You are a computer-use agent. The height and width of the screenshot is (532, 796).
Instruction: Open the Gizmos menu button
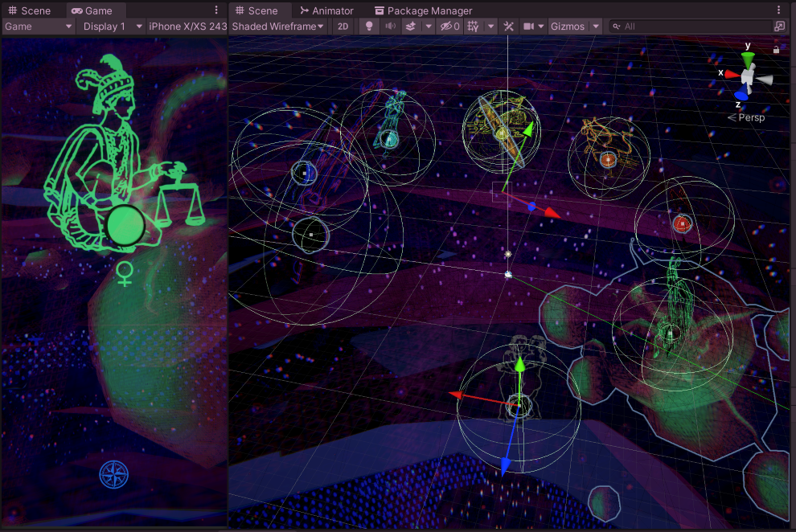click(568, 27)
